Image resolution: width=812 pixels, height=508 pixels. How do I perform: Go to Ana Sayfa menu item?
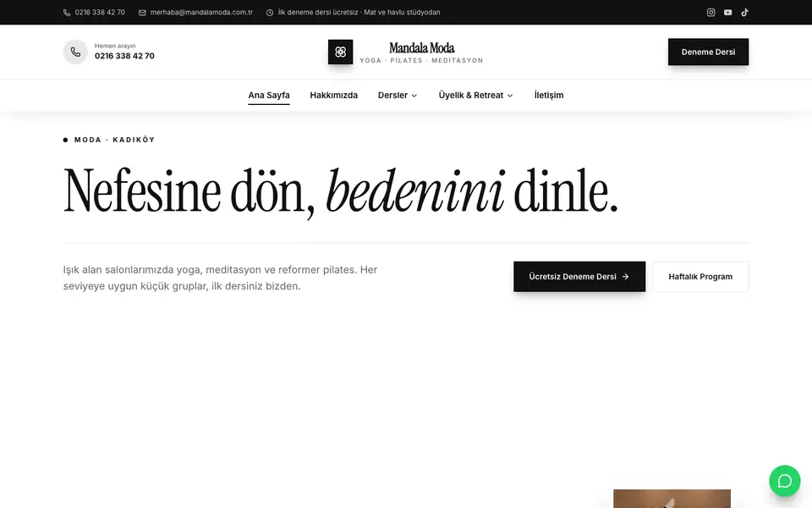pos(269,96)
